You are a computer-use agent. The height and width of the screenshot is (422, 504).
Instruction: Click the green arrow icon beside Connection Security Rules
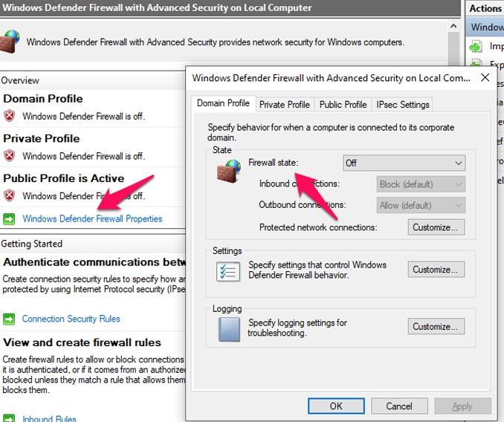[x=9, y=319]
